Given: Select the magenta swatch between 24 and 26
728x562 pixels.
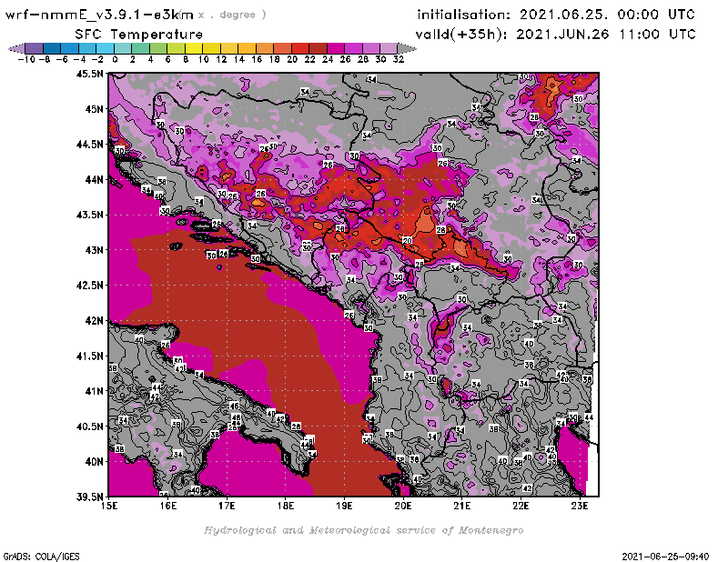Looking at the screenshot, I should [336, 48].
